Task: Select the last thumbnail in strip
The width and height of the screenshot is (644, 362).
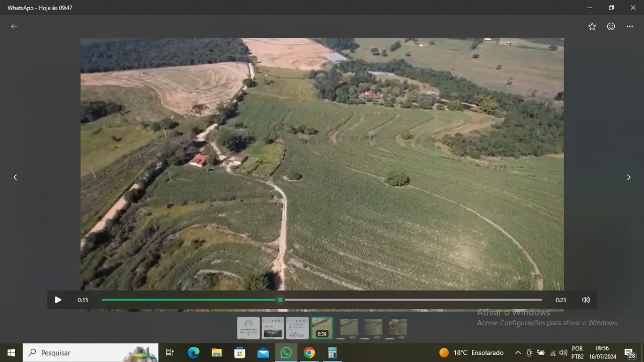Action: pos(398,328)
